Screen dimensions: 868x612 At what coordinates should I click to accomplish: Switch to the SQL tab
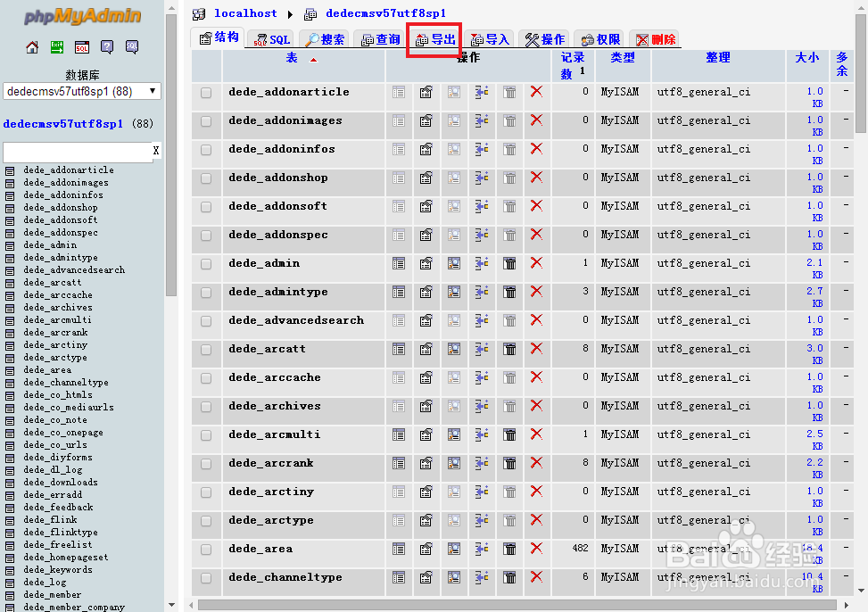[272, 39]
